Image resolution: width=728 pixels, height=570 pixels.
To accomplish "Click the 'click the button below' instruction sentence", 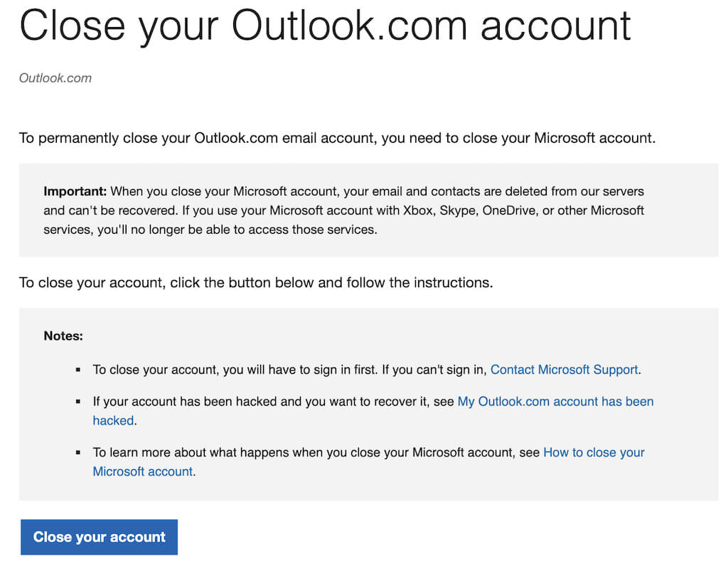I will (255, 282).
